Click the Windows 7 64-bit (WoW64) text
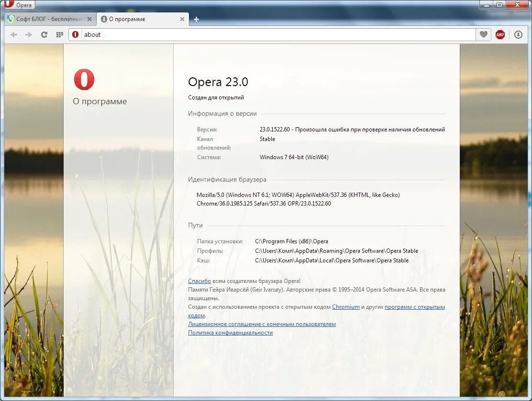Screen dimensions: 532x401 pyautogui.click(x=294, y=157)
